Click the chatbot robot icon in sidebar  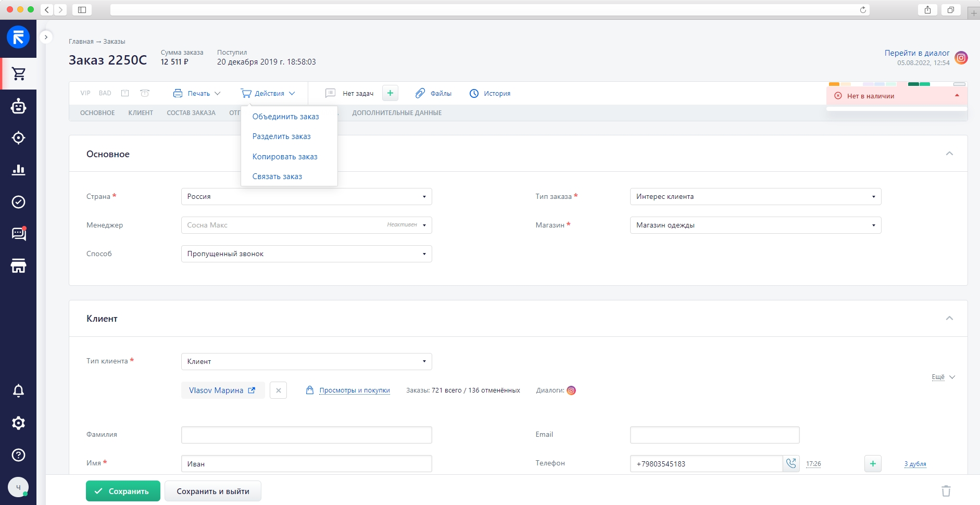click(19, 106)
